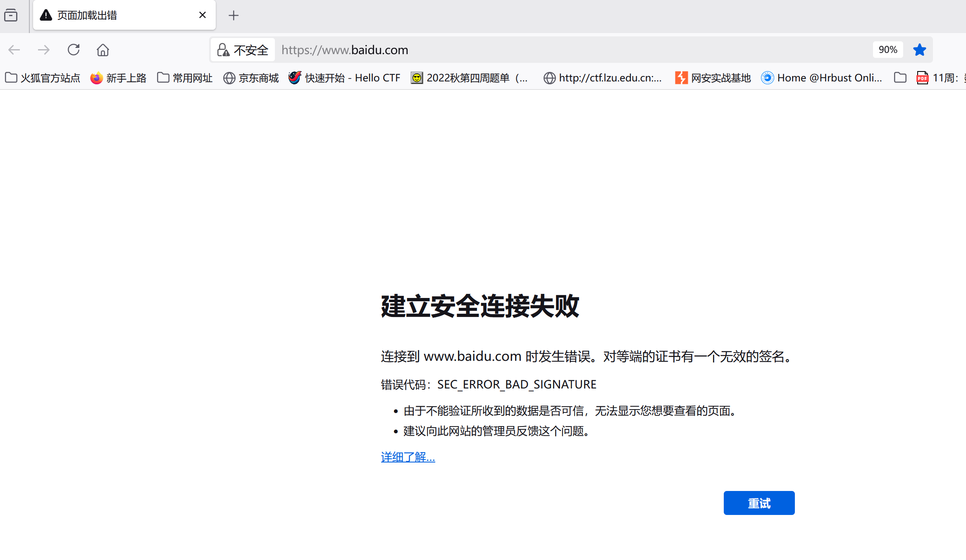Open a new tab with plus icon
Image resolution: width=966 pixels, height=560 pixels.
pyautogui.click(x=234, y=16)
